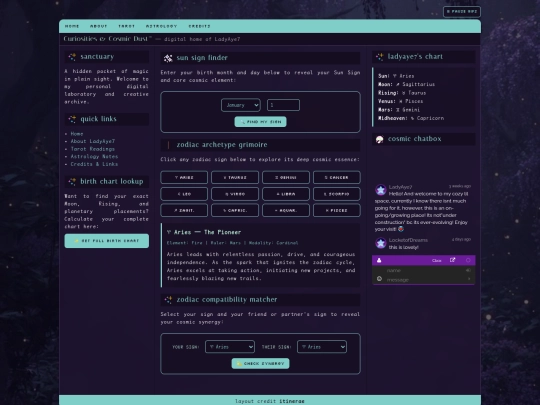540x405 pixels.
Task: Click the Curiosities & Cosmic Dust site title
Action: [x=107, y=39]
